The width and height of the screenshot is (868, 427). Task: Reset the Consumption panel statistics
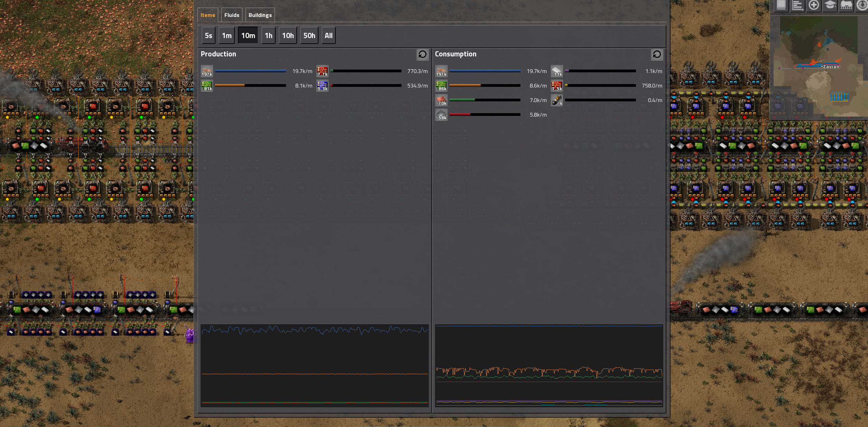point(657,54)
